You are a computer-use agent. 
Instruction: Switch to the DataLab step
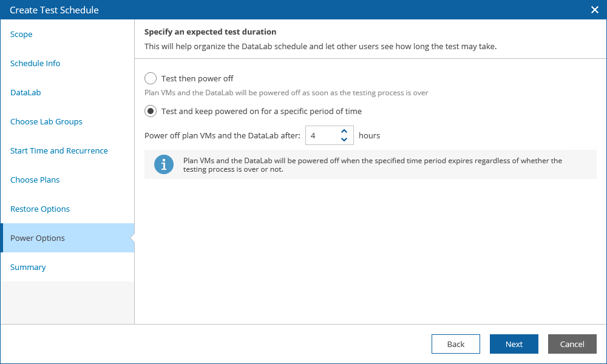pos(25,92)
